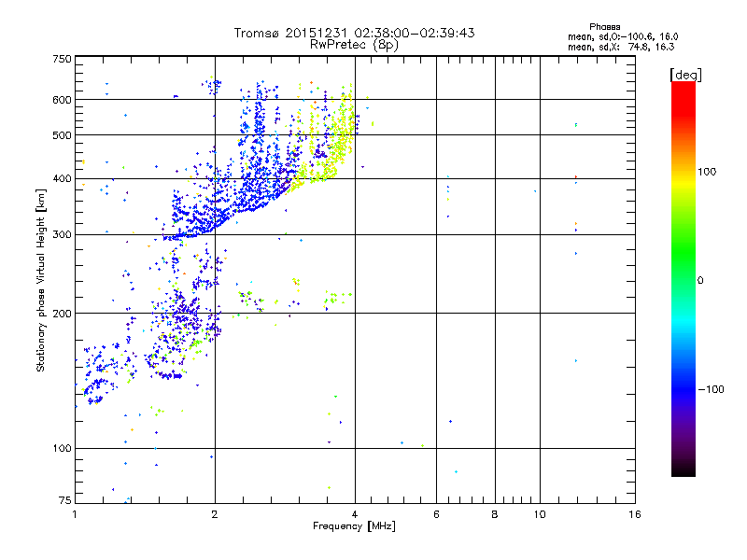
Task: Click the y-axis label '500'
Action: [62, 135]
